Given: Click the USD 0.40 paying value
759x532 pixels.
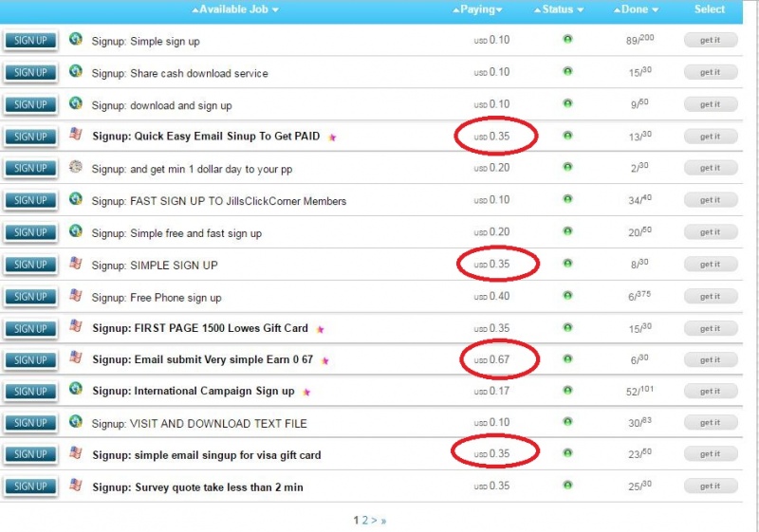Looking at the screenshot, I should pos(491,296).
